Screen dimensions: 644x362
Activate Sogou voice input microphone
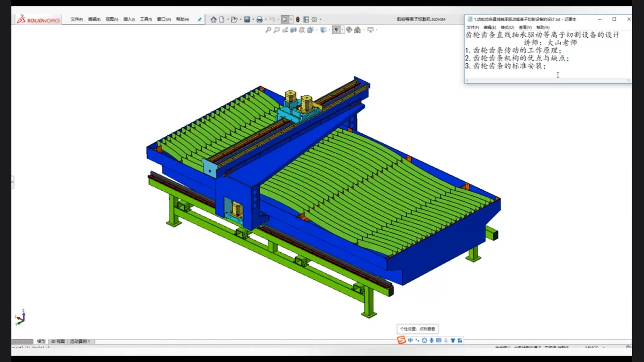[431, 340]
